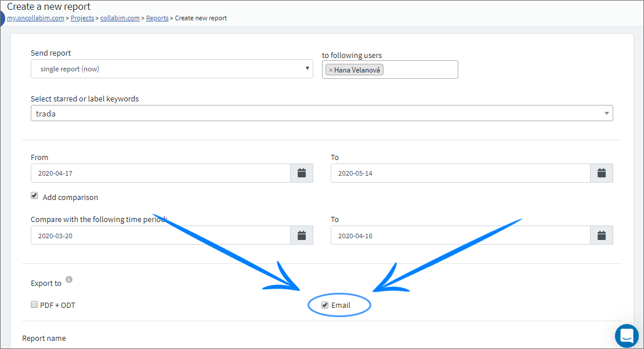
Task: Open the Projects breadcrumb link
Action: point(82,18)
